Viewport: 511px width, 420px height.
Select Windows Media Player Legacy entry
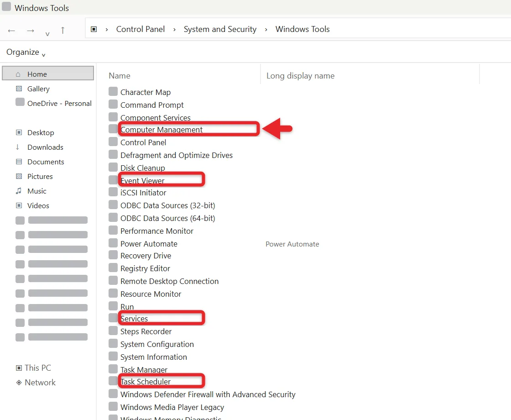[172, 407]
